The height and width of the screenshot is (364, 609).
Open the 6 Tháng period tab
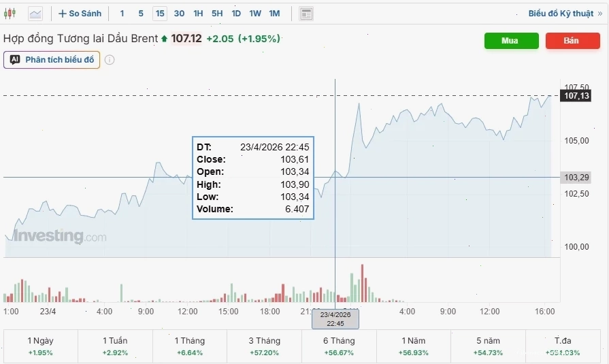point(339,346)
